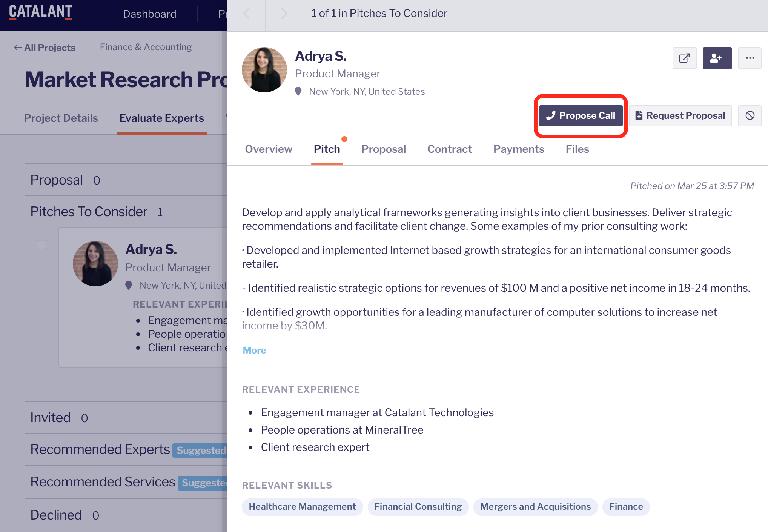Go to previous expert arrow
This screenshot has height=532, width=768.
(x=246, y=14)
